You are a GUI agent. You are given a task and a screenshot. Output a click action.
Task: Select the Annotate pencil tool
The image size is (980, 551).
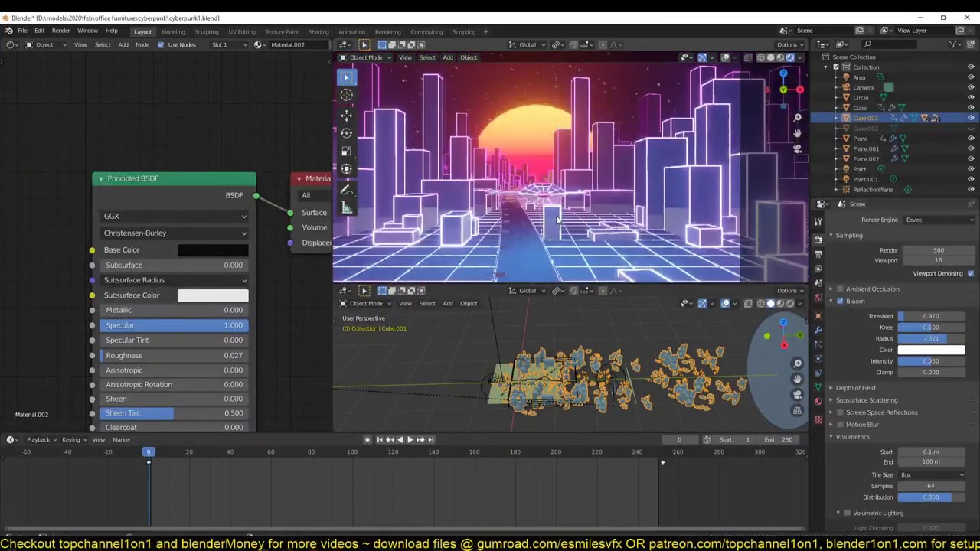click(346, 190)
